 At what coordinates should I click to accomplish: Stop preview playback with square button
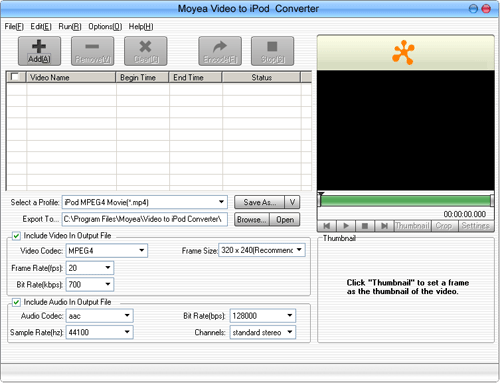coord(365,226)
